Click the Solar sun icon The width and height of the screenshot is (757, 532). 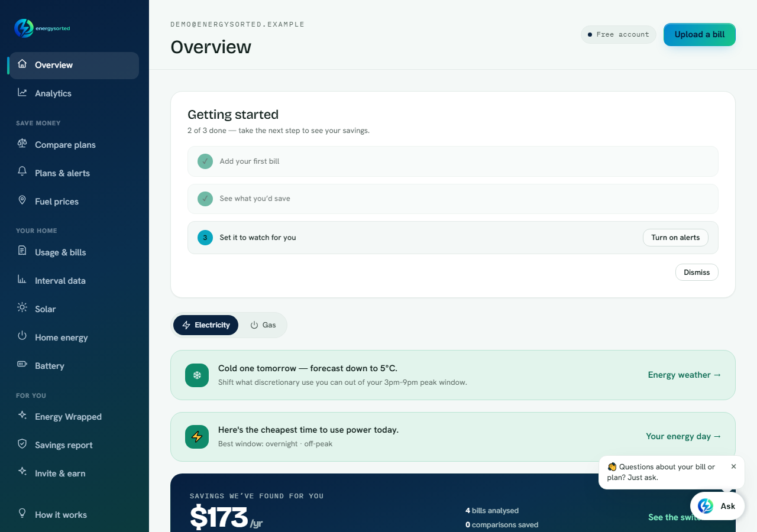coord(22,308)
